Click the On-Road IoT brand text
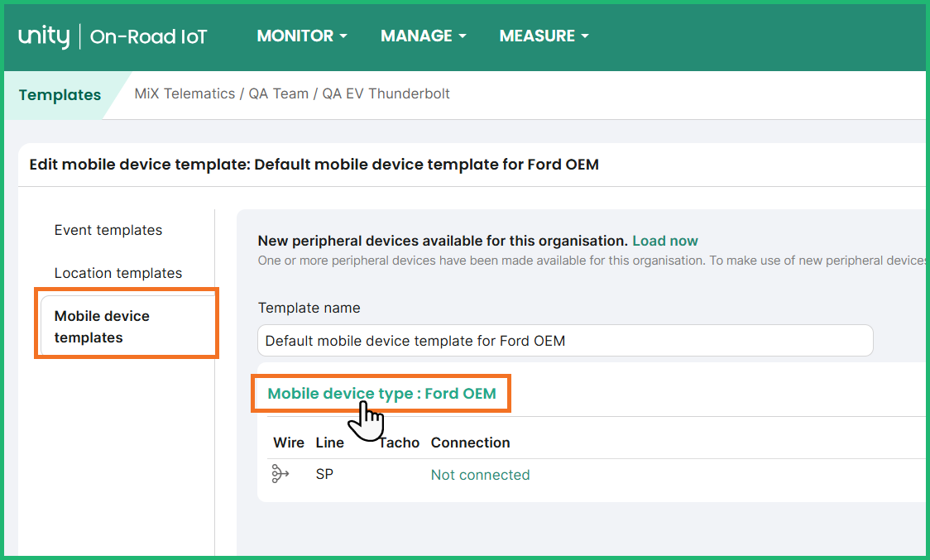This screenshot has width=930, height=560. coord(148,36)
